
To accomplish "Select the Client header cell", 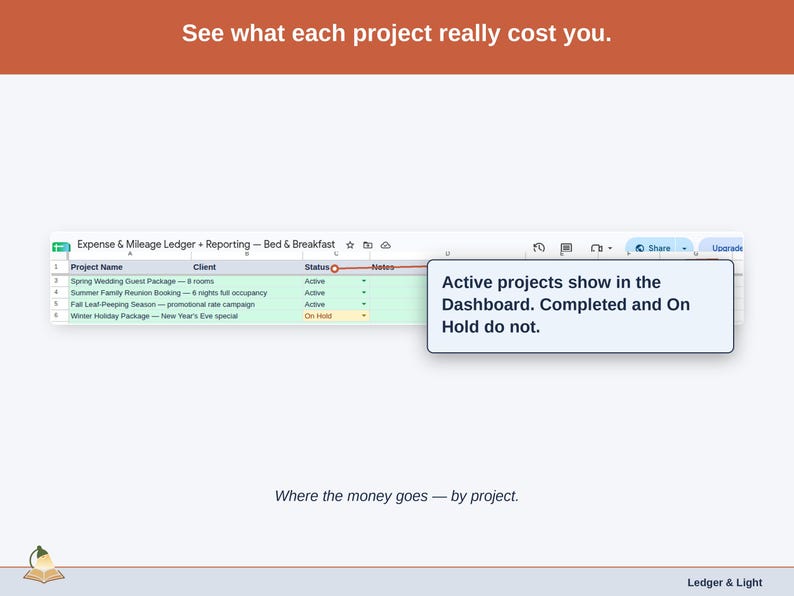I will (x=247, y=267).
